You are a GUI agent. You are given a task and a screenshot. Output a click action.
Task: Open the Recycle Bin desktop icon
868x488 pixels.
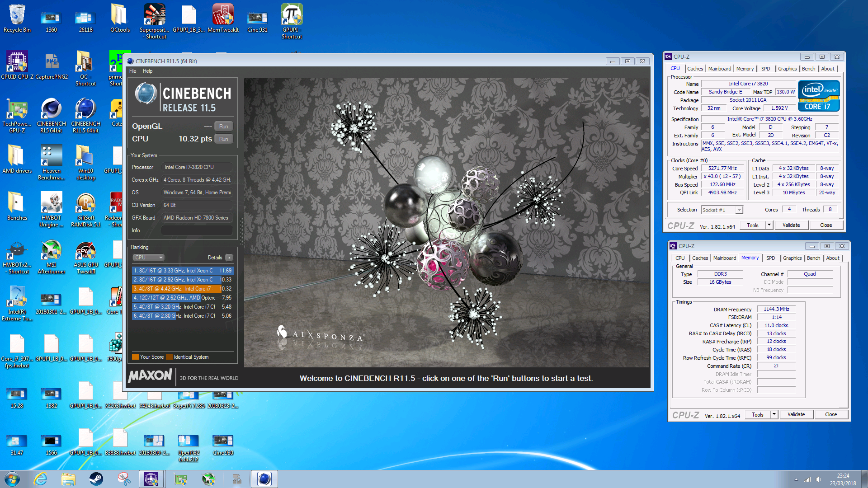(x=17, y=18)
